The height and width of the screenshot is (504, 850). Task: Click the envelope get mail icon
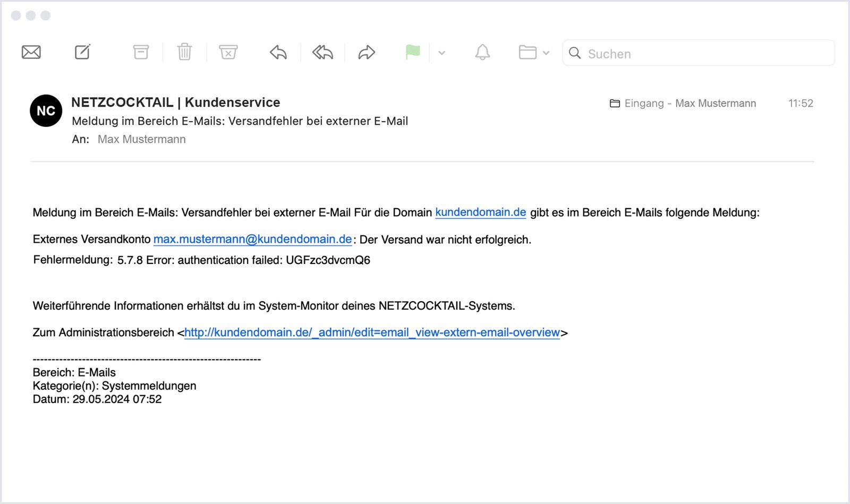(x=31, y=52)
